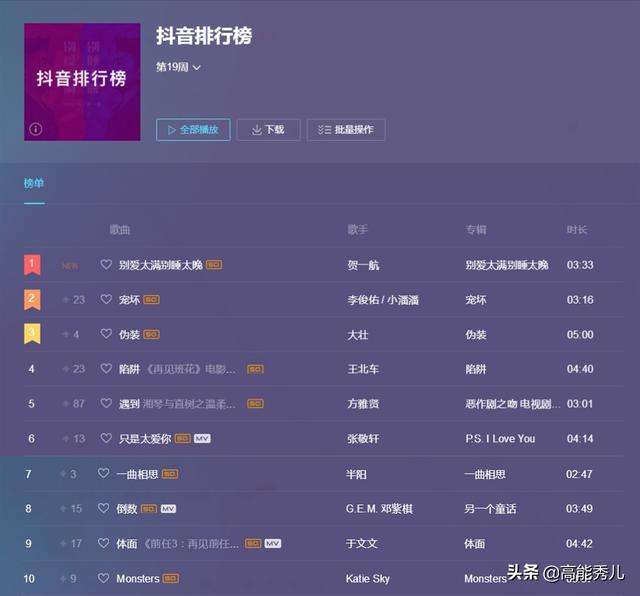The height and width of the screenshot is (596, 640).
Task: Open artist Katie Sky
Action: [368, 579]
